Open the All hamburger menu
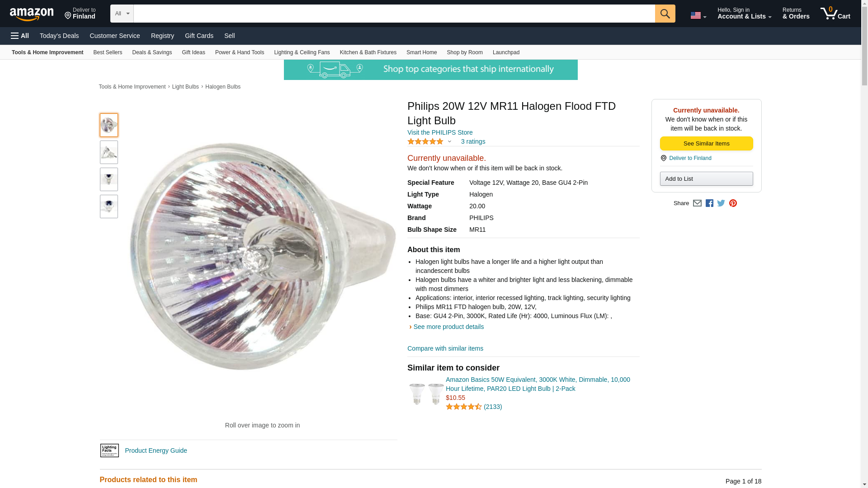This screenshot has width=868, height=488. 20,36
